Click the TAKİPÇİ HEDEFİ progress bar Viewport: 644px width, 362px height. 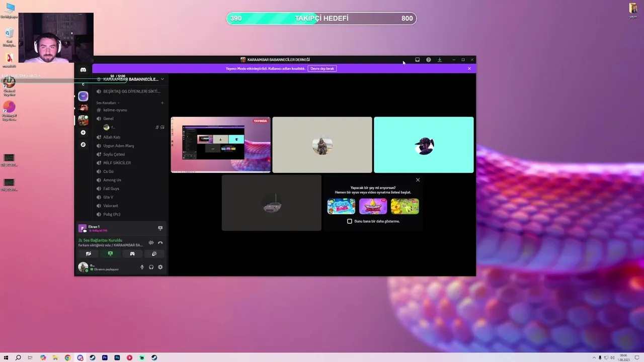coord(321,19)
